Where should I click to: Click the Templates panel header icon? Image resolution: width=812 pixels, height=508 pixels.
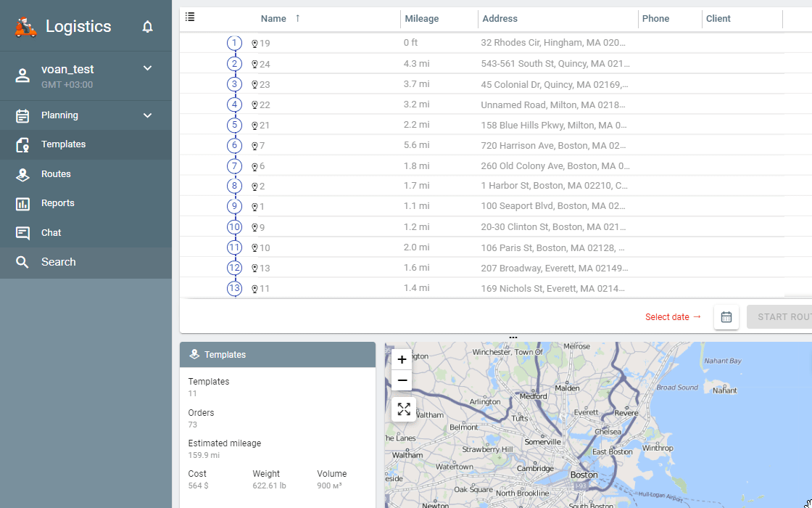click(194, 355)
